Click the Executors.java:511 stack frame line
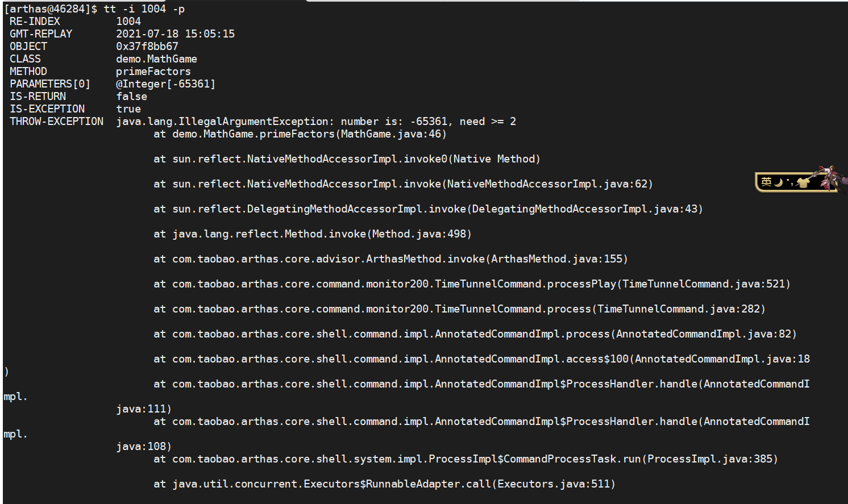The height and width of the screenshot is (504, 848). (x=384, y=484)
